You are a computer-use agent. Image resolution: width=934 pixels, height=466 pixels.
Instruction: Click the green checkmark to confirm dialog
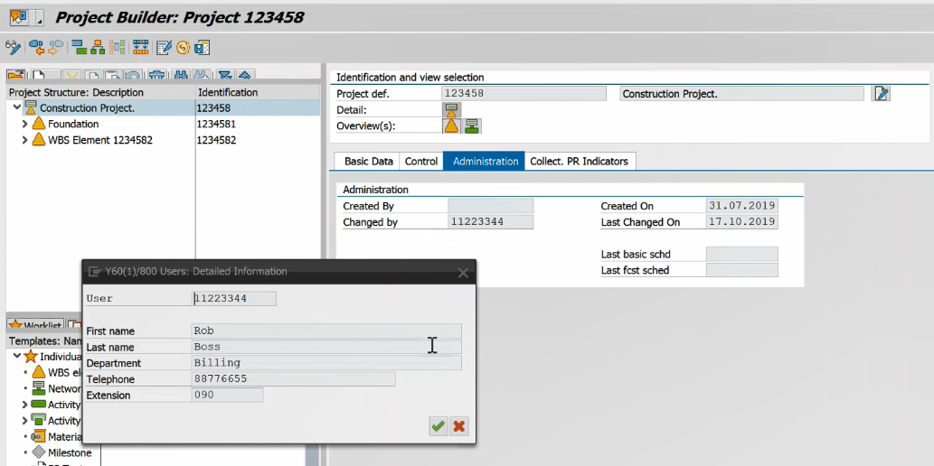pos(438,426)
